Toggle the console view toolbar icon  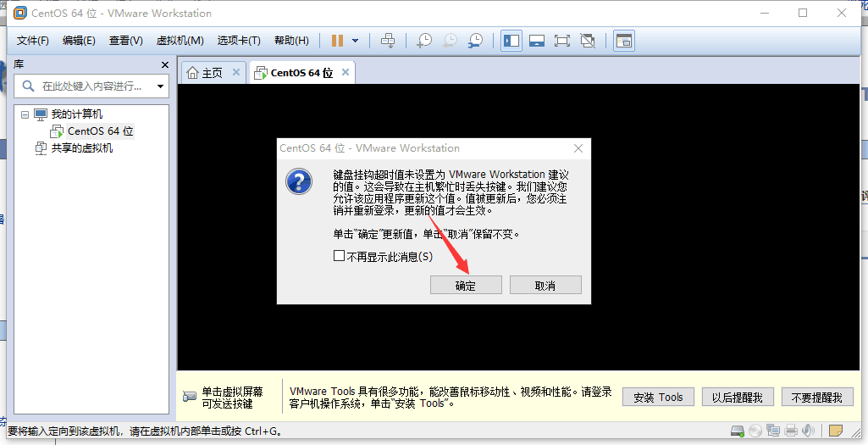624,41
